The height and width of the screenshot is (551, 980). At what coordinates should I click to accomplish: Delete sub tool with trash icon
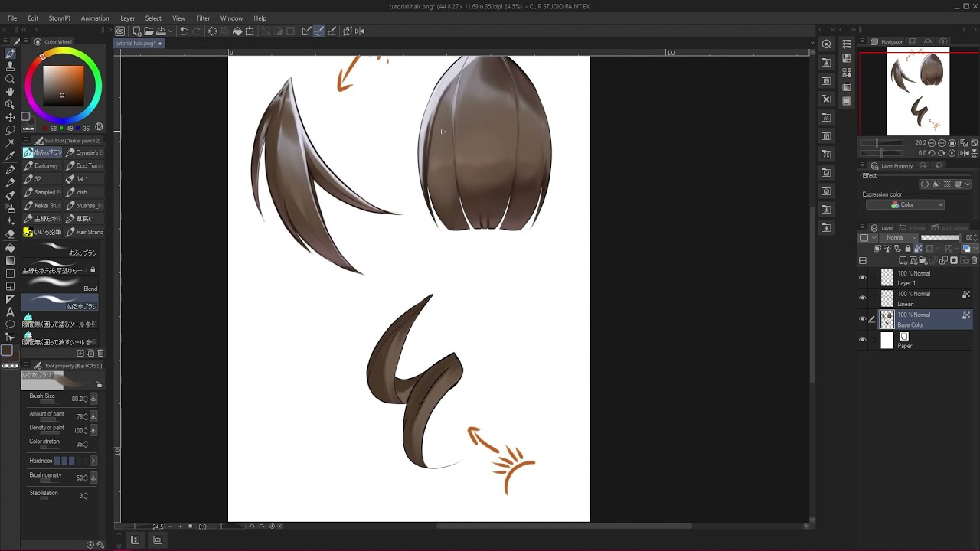(100, 354)
